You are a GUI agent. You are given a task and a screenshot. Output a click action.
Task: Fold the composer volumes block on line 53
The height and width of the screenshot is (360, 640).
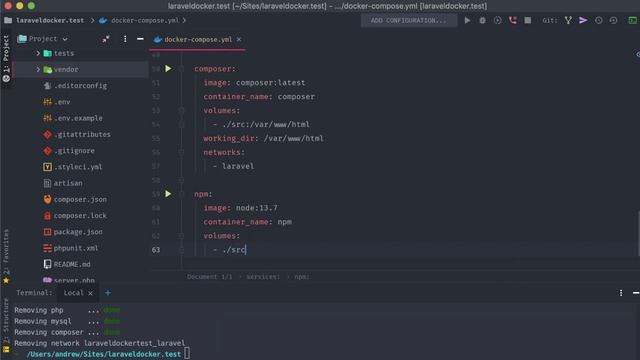pos(181,110)
